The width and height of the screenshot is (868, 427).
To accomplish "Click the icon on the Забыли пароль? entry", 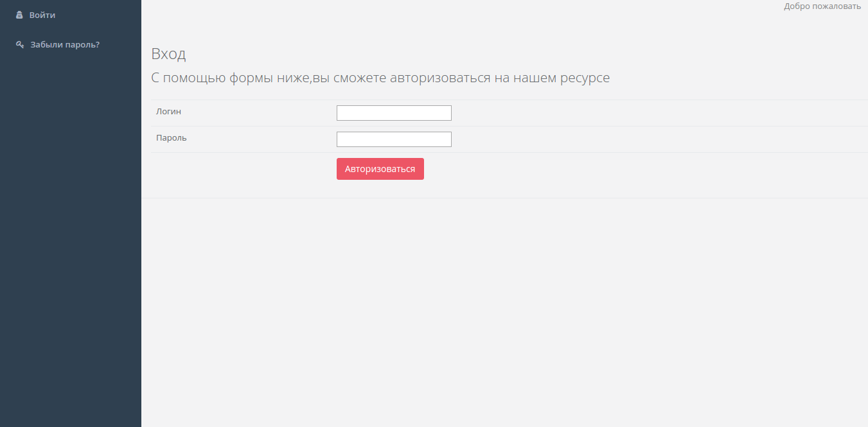I will tap(19, 44).
